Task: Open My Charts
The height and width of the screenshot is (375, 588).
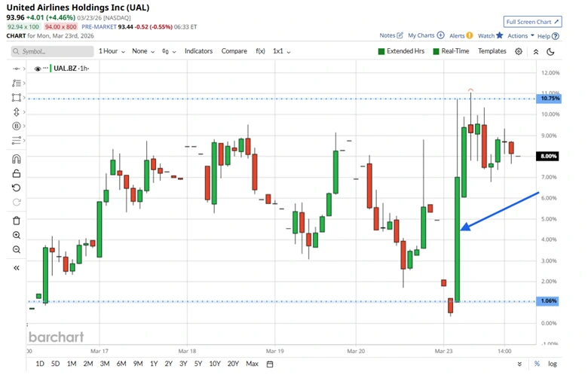Action: click(x=426, y=35)
